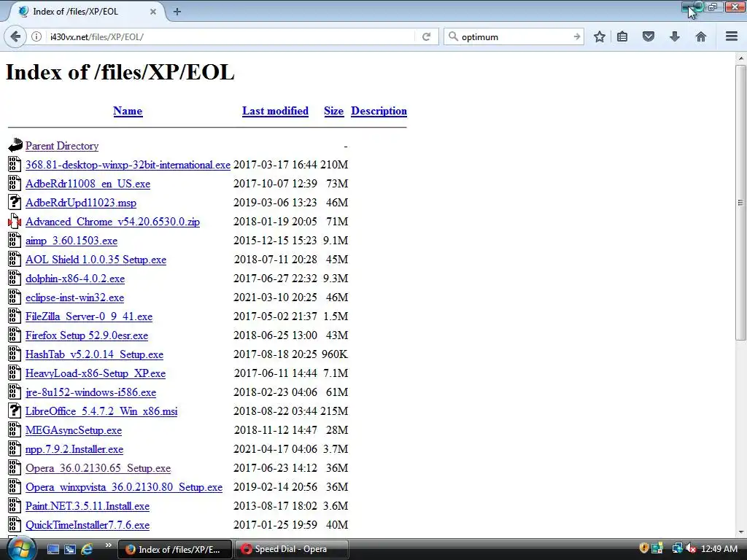Click the vertical scrollbar thumb
This screenshot has width=747, height=560.
pos(740,203)
